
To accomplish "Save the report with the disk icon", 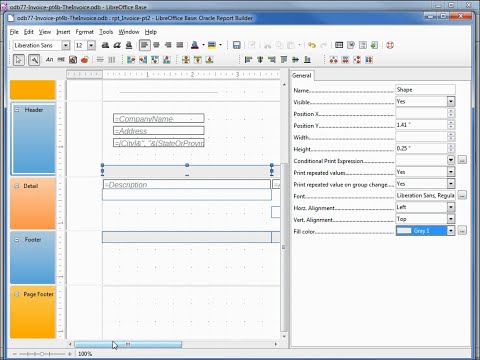I will click(x=237, y=45).
